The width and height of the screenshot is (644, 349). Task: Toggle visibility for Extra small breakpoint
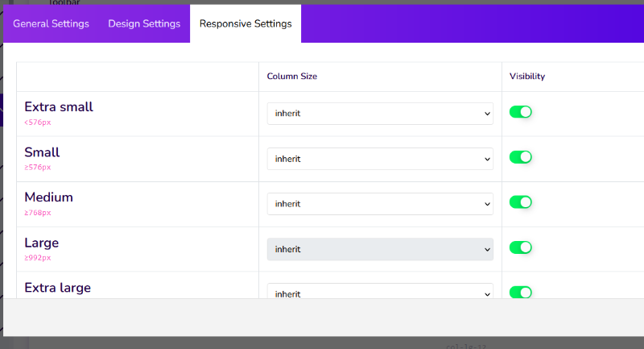coord(520,112)
